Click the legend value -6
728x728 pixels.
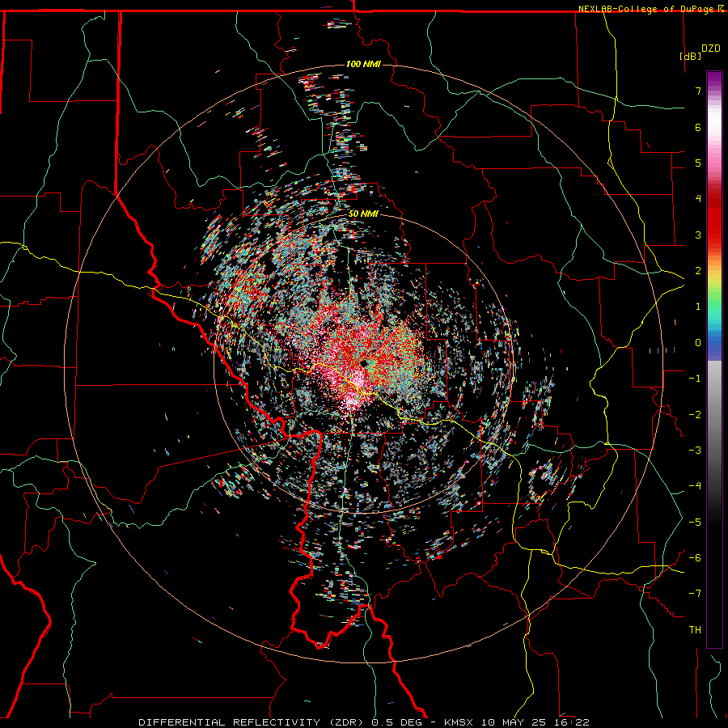(x=695, y=558)
